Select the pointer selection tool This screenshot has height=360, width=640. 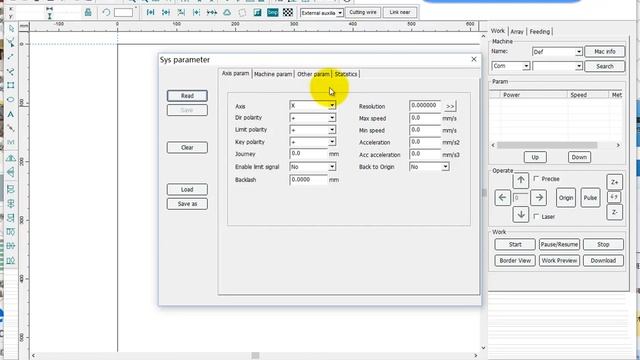pyautogui.click(x=11, y=29)
